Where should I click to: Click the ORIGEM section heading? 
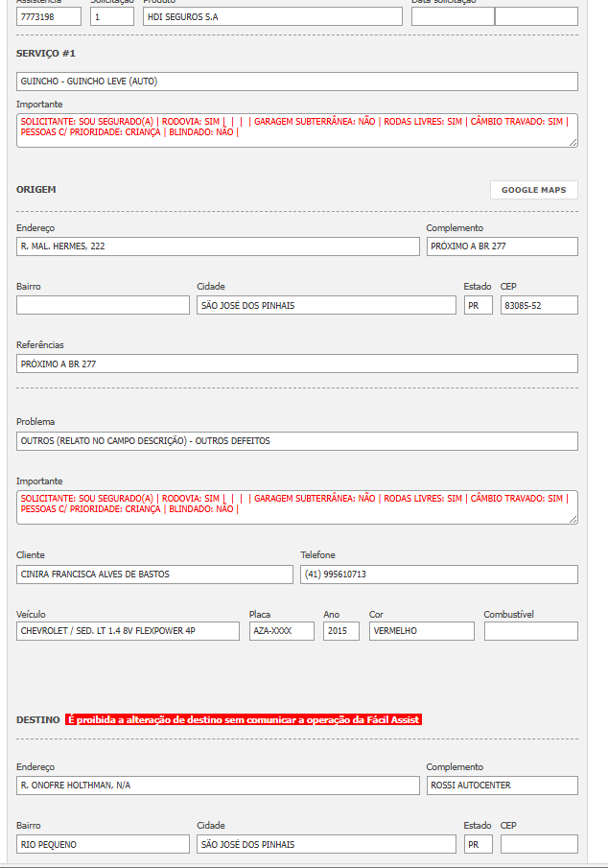click(x=36, y=189)
